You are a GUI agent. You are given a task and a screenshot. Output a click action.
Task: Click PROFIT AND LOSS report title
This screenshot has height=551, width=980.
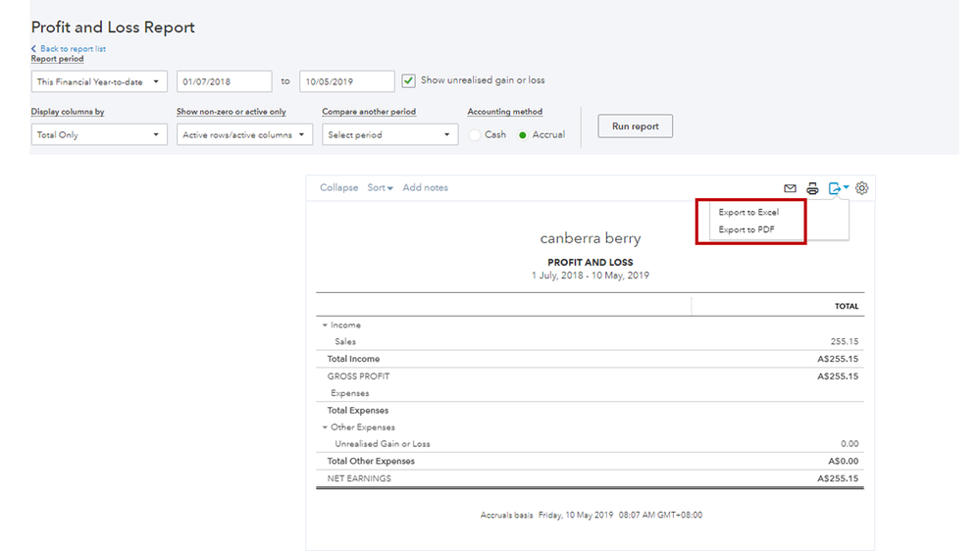tap(590, 263)
